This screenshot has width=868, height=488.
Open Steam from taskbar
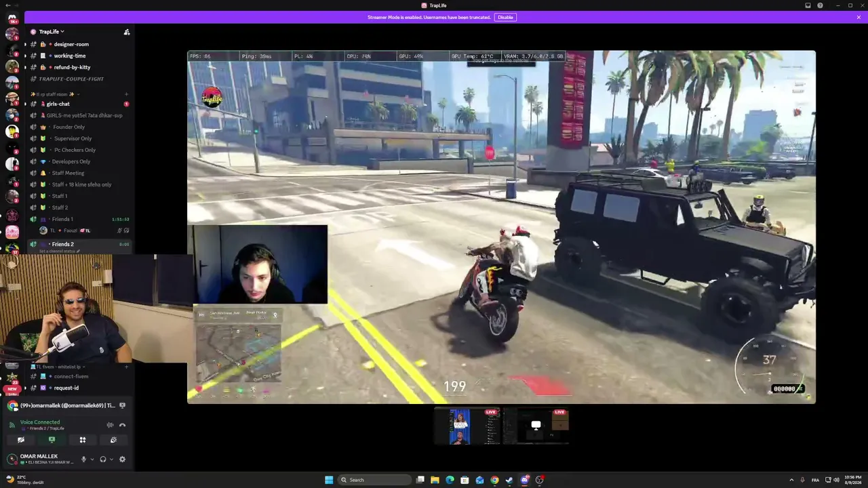coord(509,480)
